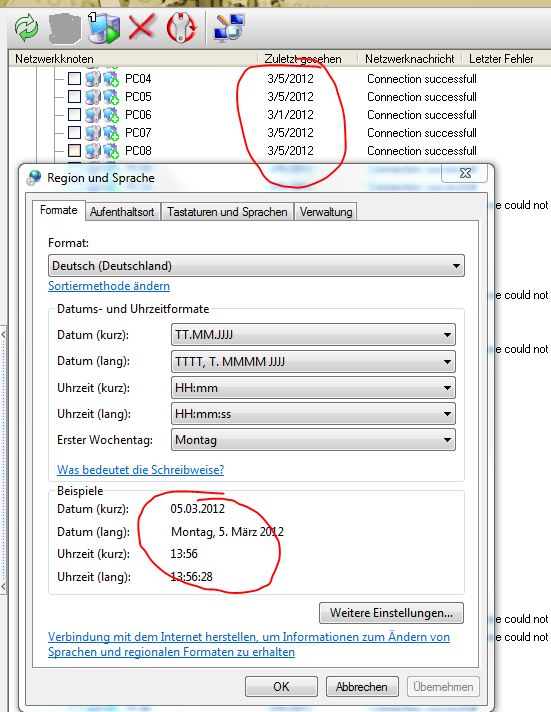The image size is (551, 712).
Task: Click the Montag, 5. März 2012 example
Action: pyautogui.click(x=227, y=532)
